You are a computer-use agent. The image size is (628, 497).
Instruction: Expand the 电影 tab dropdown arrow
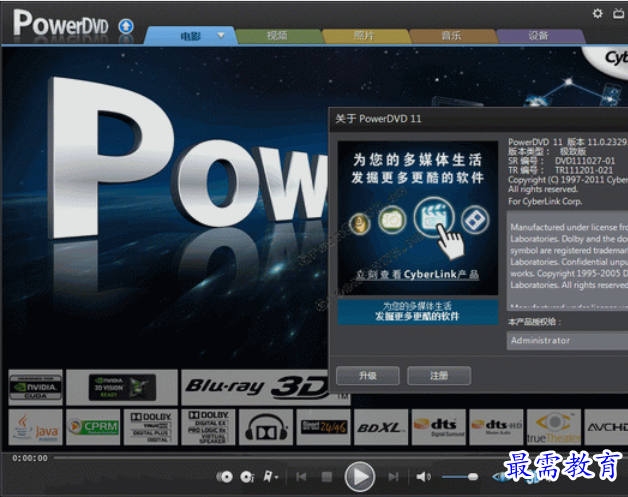click(x=221, y=35)
